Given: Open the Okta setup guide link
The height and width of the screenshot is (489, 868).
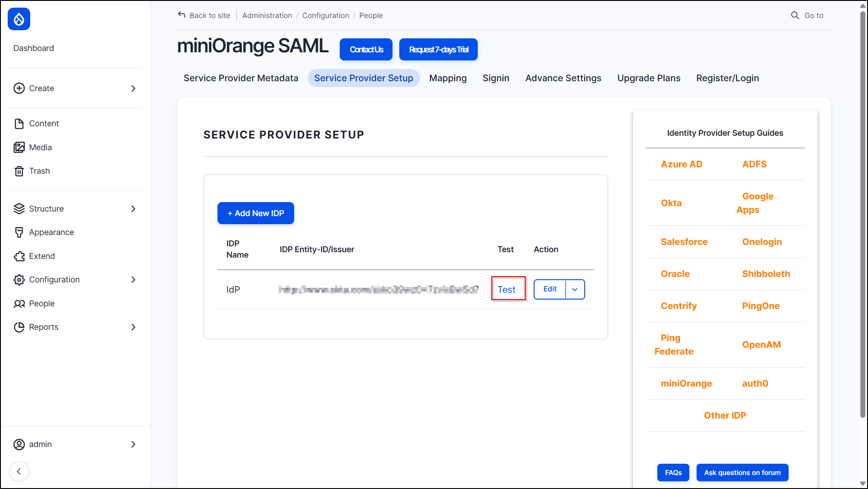Looking at the screenshot, I should [671, 203].
